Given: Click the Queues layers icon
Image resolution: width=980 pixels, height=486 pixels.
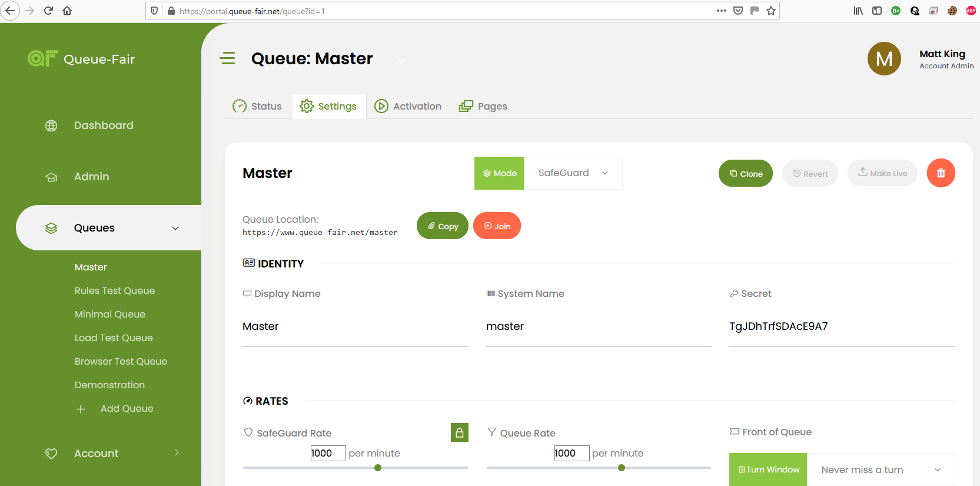Looking at the screenshot, I should point(51,228).
